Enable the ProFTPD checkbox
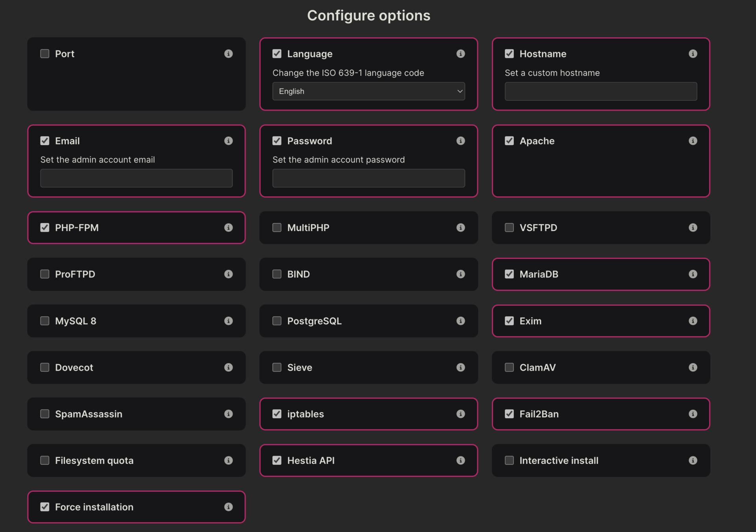756x532 pixels. (x=45, y=274)
